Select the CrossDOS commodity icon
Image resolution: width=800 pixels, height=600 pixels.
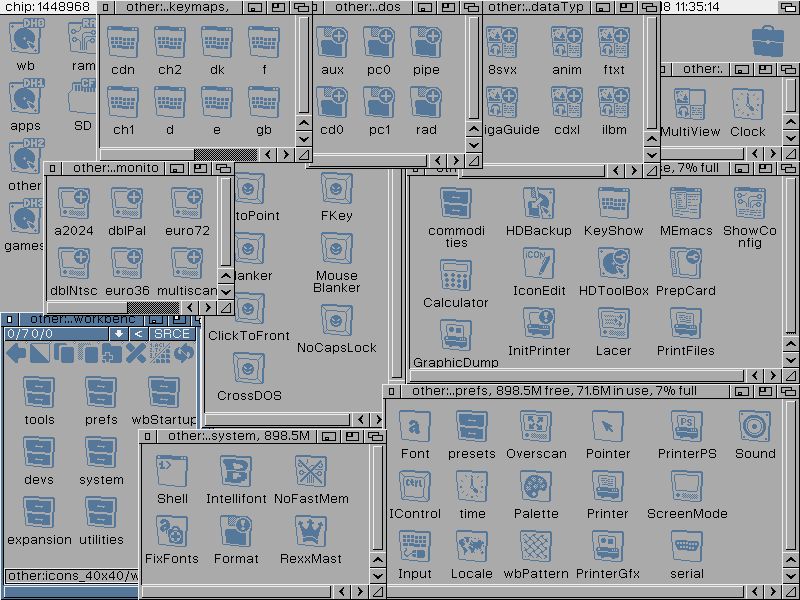click(249, 369)
